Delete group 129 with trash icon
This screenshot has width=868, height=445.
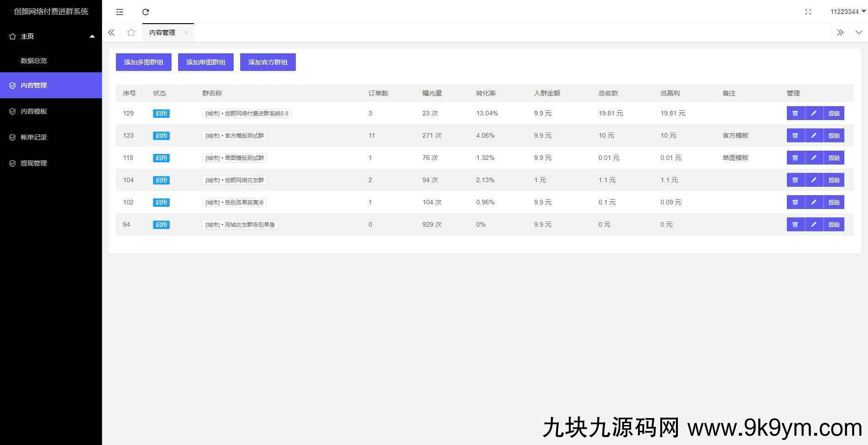coord(795,113)
